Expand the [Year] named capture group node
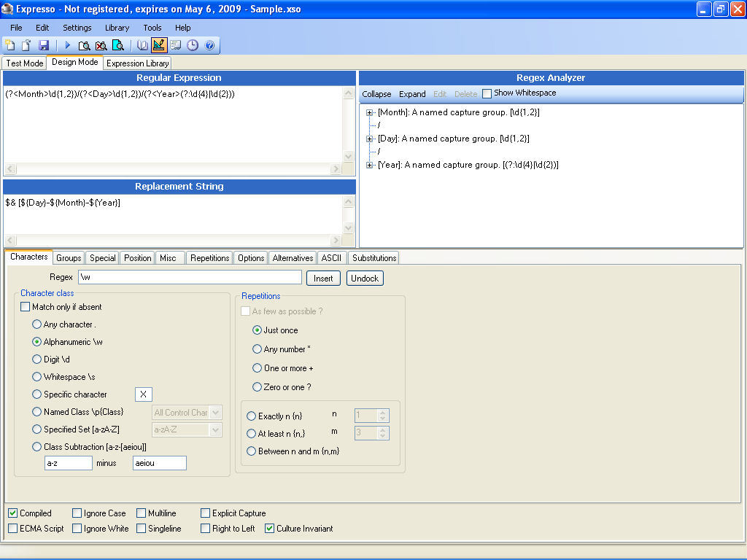This screenshot has width=747, height=560. pos(370,165)
